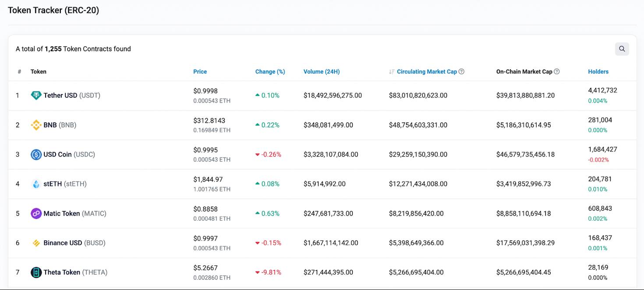Image resolution: width=644 pixels, height=290 pixels.
Task: Select the Binance USD price $0.9997
Action: pyautogui.click(x=205, y=238)
